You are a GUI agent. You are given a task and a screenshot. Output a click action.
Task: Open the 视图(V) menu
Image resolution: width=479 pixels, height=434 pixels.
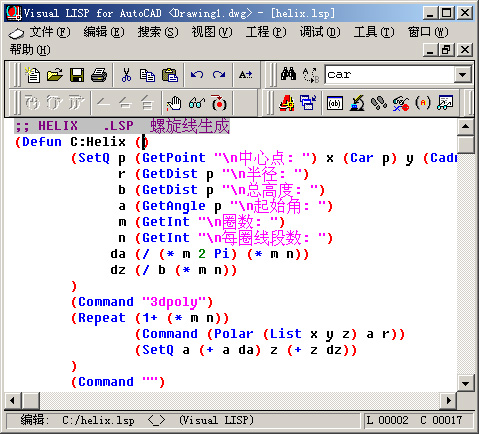[212, 32]
